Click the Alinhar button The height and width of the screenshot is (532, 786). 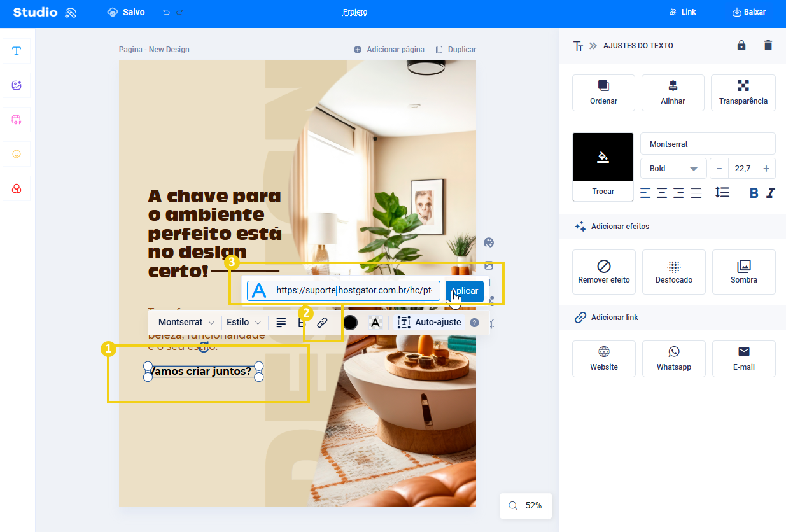[x=673, y=93]
